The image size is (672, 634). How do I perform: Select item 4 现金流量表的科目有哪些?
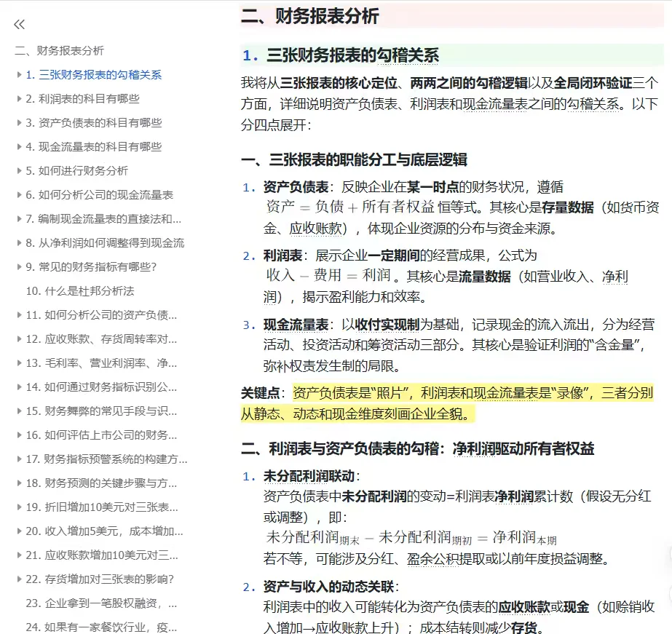tap(92, 146)
